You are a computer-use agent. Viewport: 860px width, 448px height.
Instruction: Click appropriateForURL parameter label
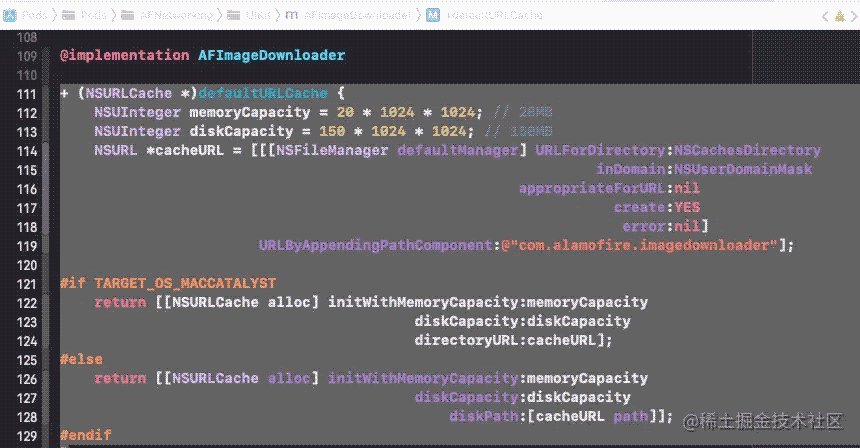coord(592,188)
